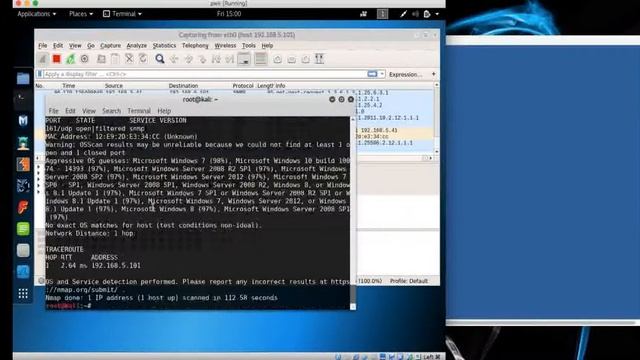Image resolution: width=640 pixels, height=360 pixels.
Task: Sort packet list by Destination column
Action: click(183, 86)
